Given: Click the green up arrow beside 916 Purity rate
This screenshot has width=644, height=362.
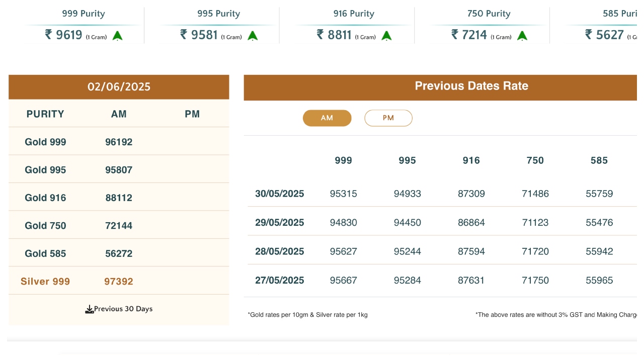Looking at the screenshot, I should 386,36.
